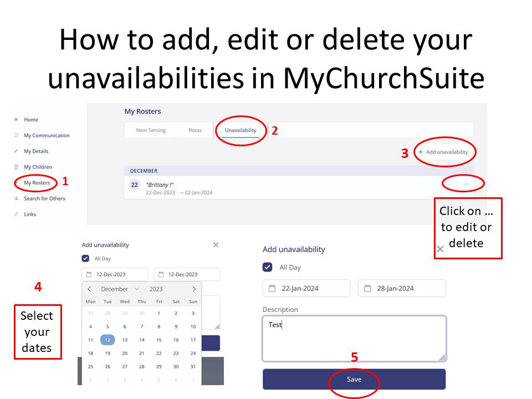This screenshot has height=399, width=532.
Task: Open My Details in sidebar
Action: tap(36, 151)
